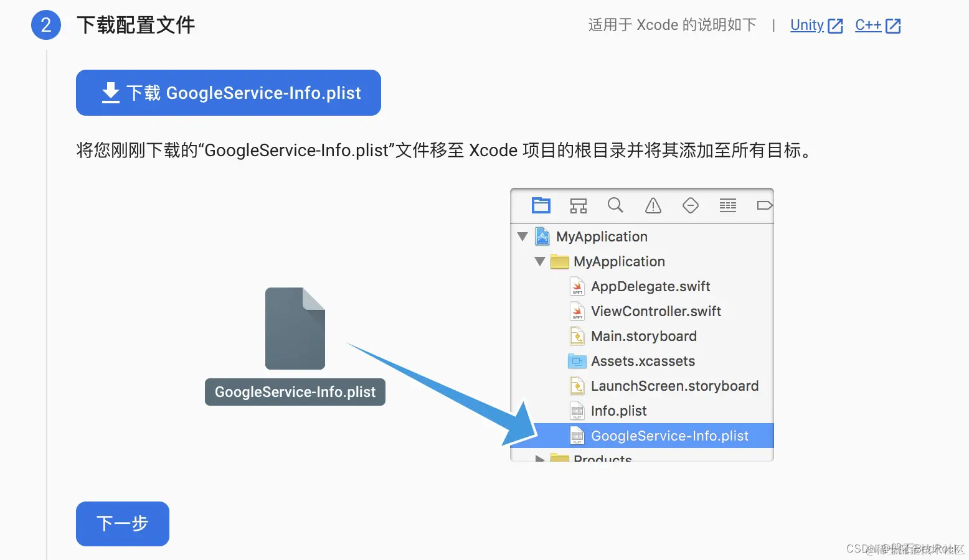Viewport: 969px width, 560px height.
Task: Click the 下载配置文件 step heading
Action: point(136,25)
